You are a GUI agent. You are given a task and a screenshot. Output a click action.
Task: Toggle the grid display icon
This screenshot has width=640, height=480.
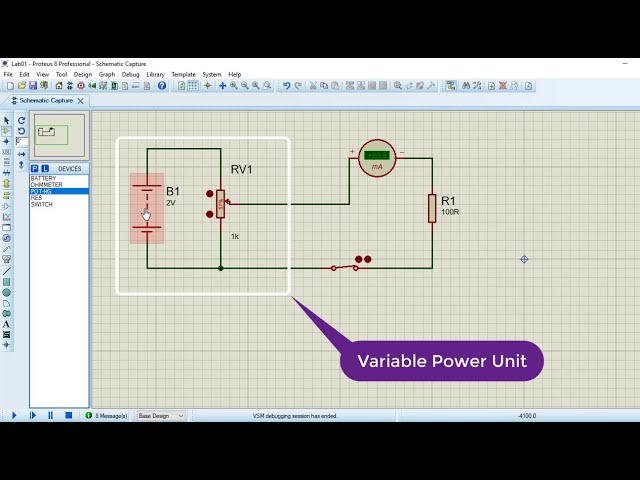(x=193, y=86)
